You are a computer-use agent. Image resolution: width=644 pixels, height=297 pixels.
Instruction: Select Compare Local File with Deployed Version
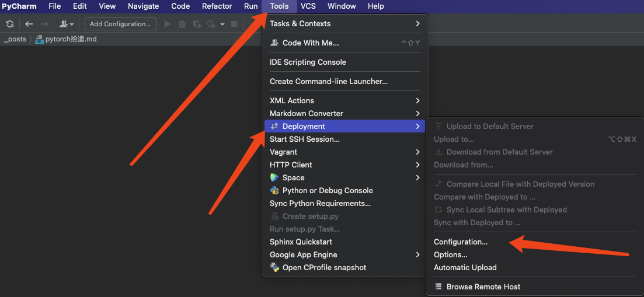[x=535, y=184]
